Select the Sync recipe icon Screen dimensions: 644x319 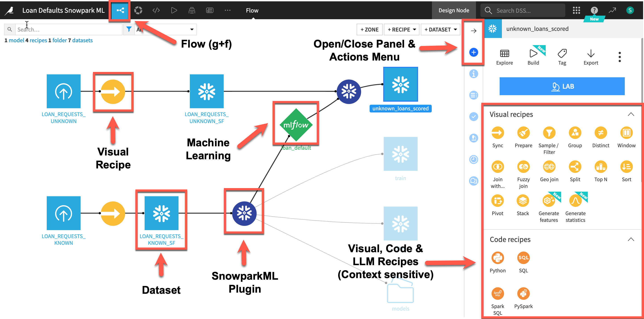pos(497,133)
